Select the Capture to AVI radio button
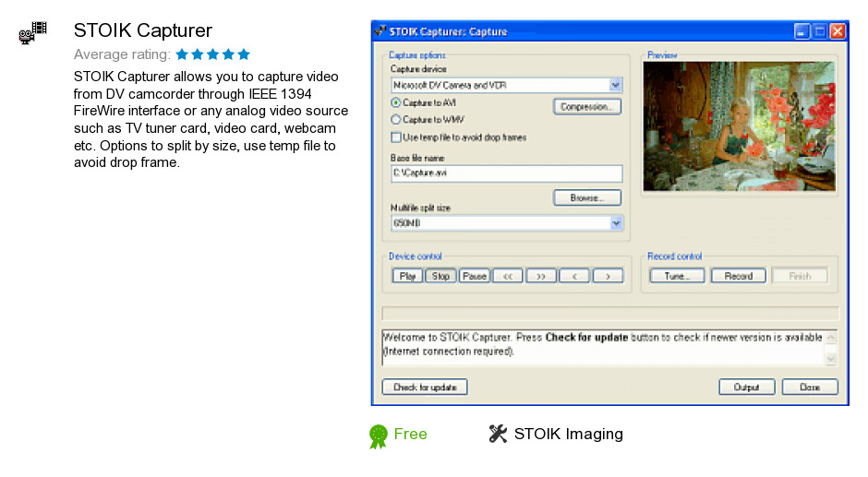Viewport: 868px width, 477px height. (396, 103)
